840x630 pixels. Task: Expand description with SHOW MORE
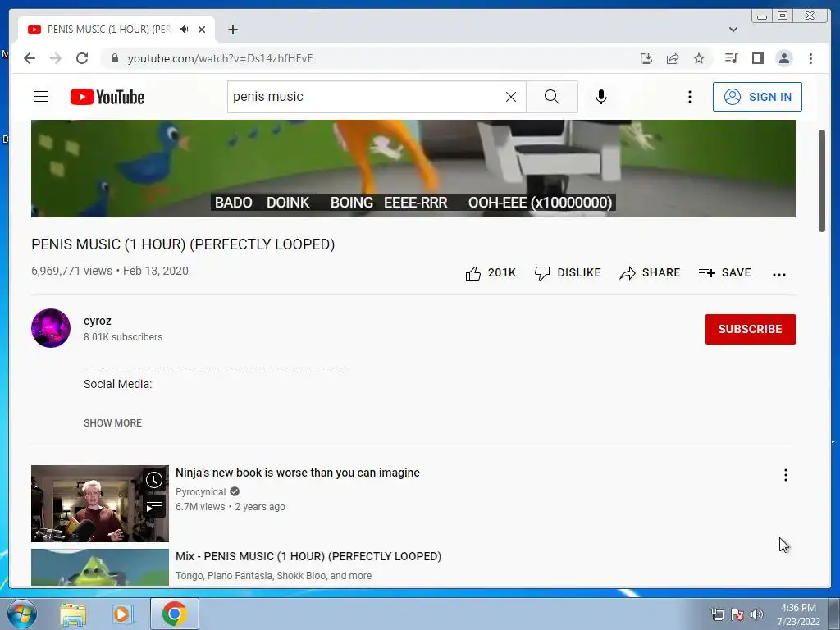(x=112, y=423)
